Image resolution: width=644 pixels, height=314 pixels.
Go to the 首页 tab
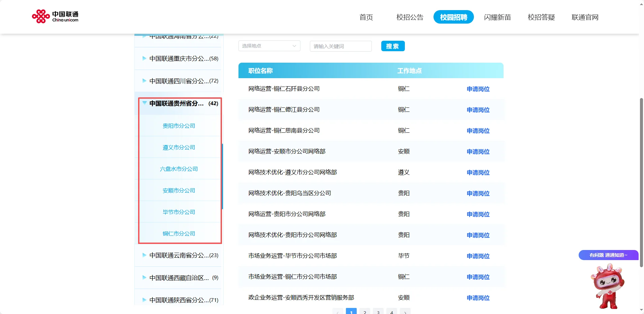tap(366, 17)
